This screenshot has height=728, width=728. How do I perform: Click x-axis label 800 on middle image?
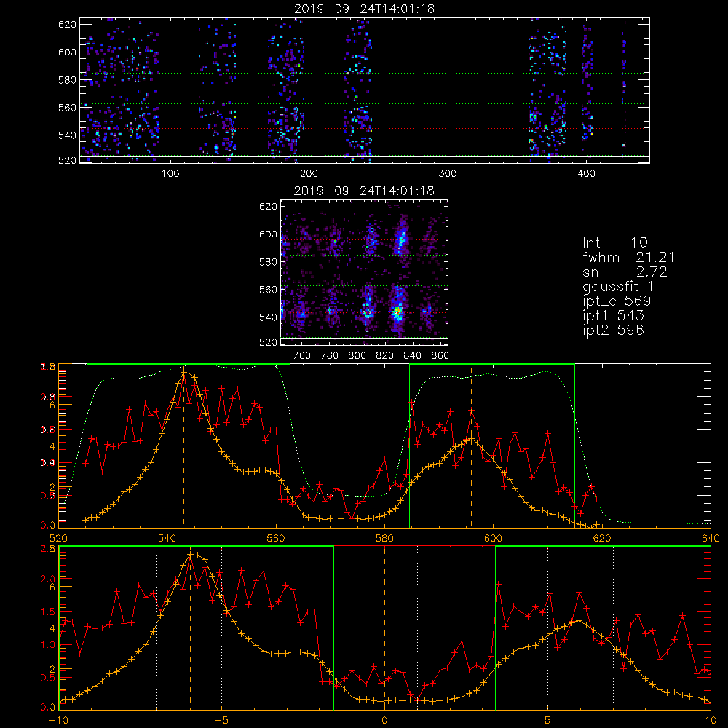(357, 356)
